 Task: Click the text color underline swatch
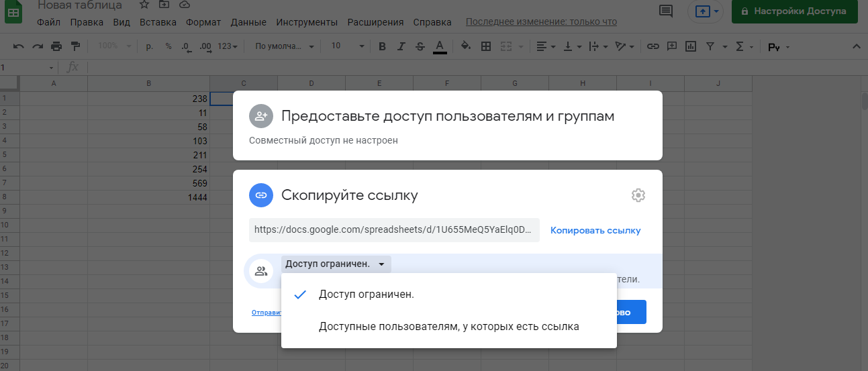(440, 46)
